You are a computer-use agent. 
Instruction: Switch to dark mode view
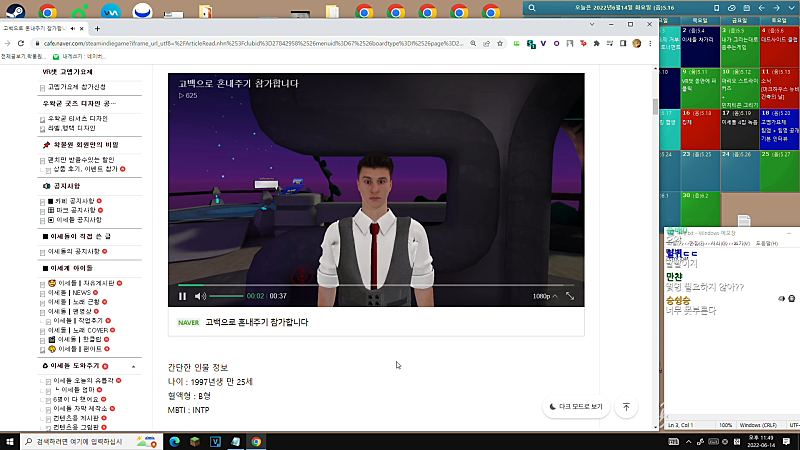click(x=576, y=407)
